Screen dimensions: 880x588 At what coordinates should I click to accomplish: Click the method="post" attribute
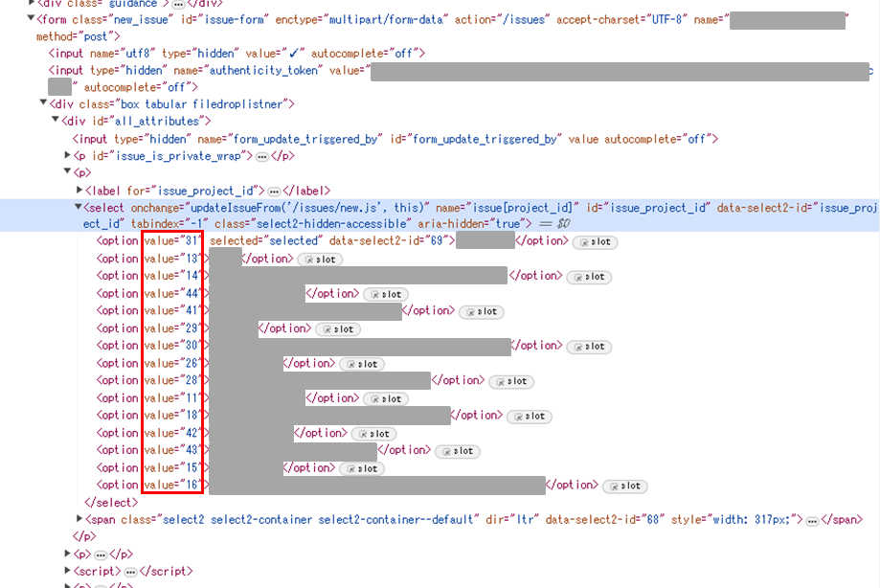pos(78,36)
